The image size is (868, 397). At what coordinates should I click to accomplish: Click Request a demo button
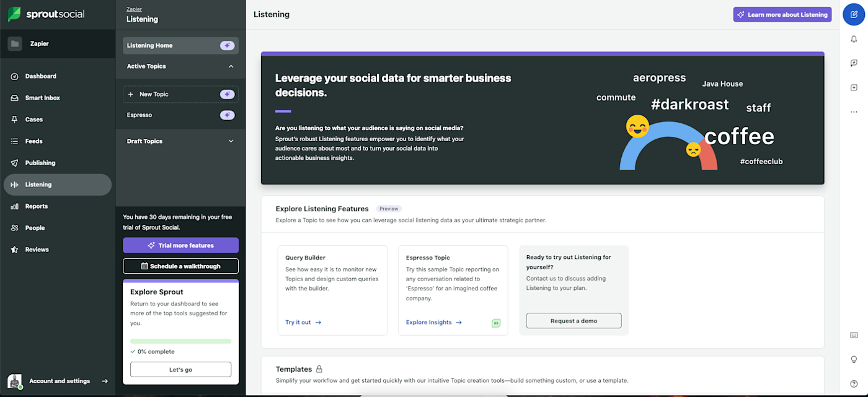coord(573,321)
